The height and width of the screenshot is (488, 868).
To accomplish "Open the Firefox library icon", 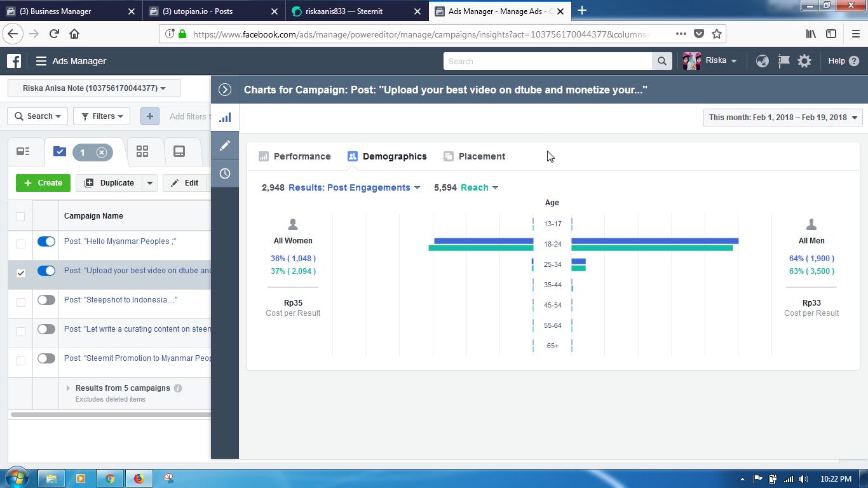I will click(x=811, y=34).
